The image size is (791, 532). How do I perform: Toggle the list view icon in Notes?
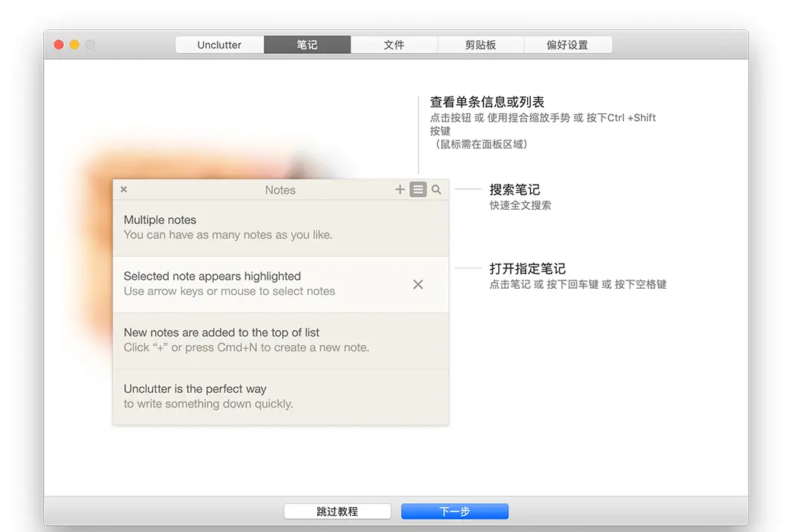pos(418,189)
